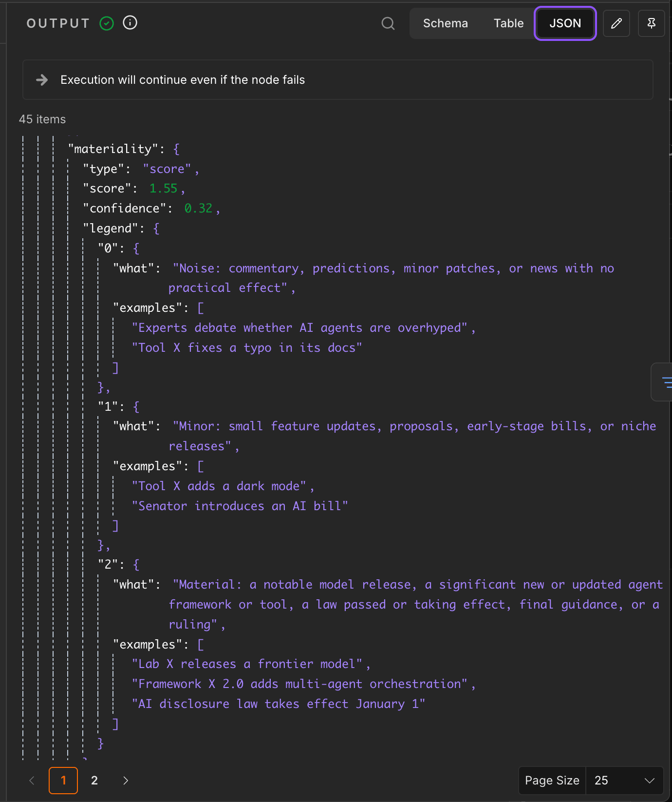
Task: Click the confidence value 0.32
Action: coord(199,209)
